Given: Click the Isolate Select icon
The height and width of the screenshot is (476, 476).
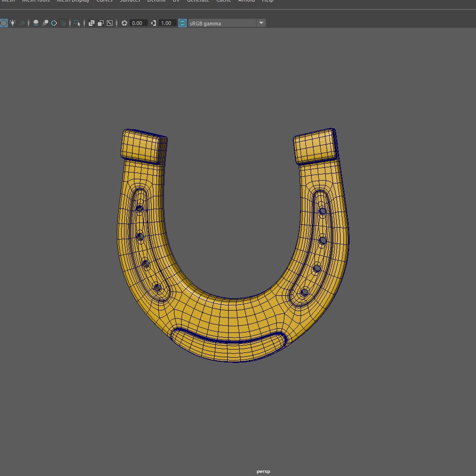Looking at the screenshot, I should [78, 23].
